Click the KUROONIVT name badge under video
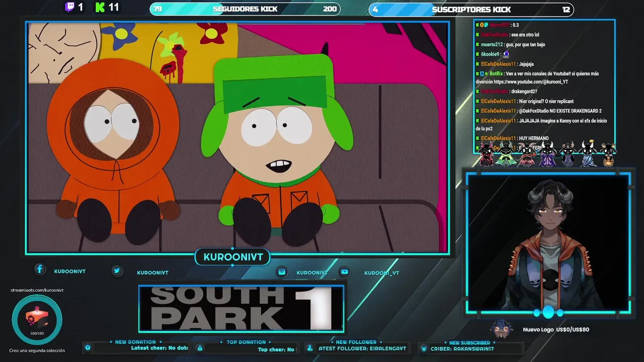The width and height of the screenshot is (644, 362). 233,257
